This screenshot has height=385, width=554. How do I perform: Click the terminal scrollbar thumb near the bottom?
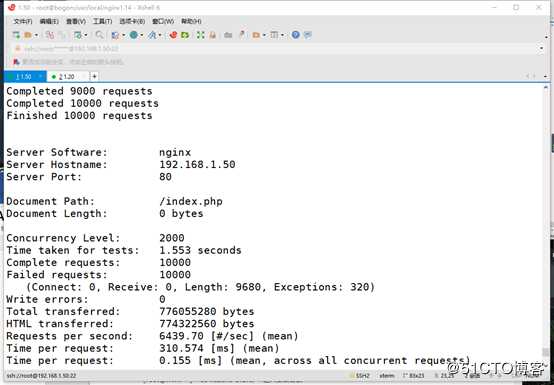[546, 352]
